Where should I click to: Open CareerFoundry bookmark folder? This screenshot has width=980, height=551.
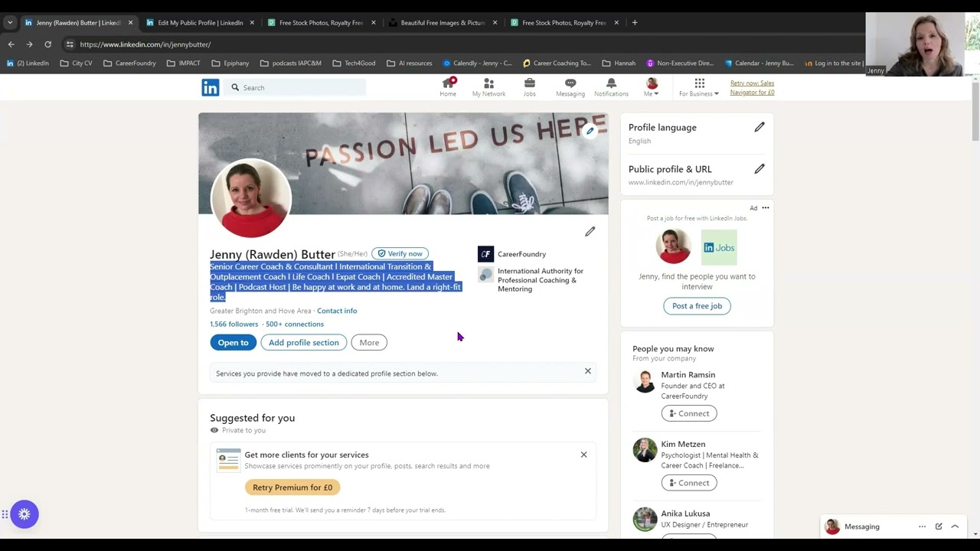pyautogui.click(x=129, y=63)
